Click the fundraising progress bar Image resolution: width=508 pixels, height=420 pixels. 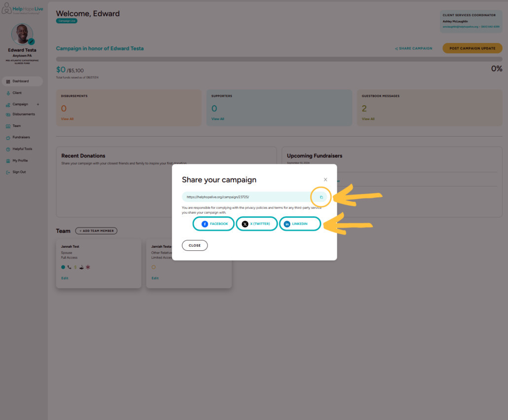[x=279, y=59]
